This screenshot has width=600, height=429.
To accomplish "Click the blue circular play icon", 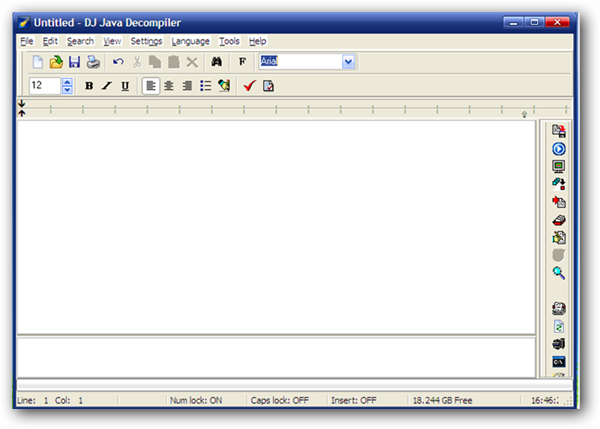I will (x=559, y=149).
